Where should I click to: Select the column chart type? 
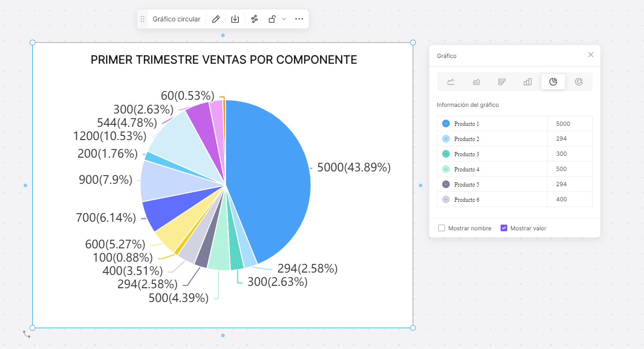click(528, 82)
